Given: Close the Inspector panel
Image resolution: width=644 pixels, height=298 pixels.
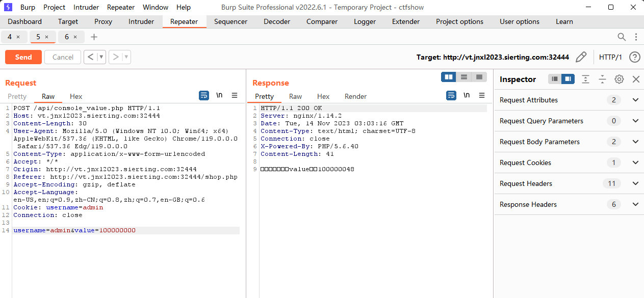Looking at the screenshot, I should (636, 79).
